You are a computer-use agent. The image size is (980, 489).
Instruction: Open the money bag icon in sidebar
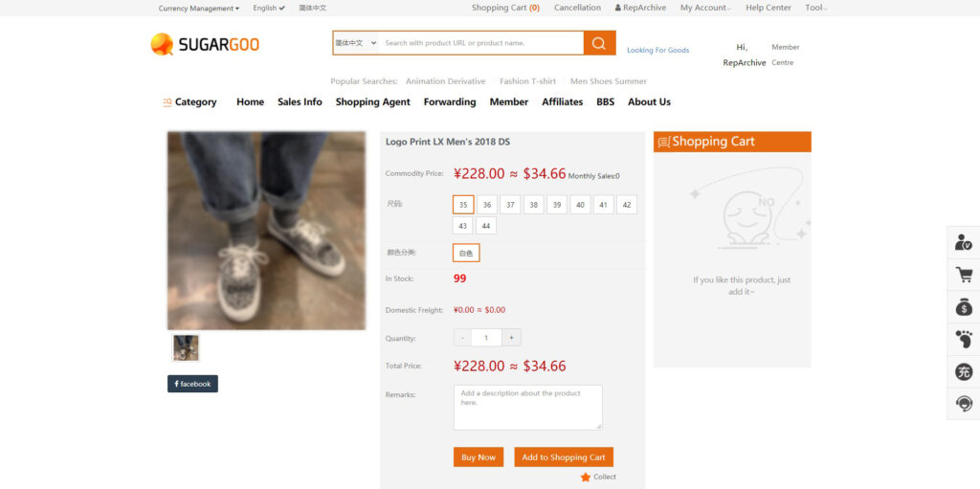tap(964, 307)
